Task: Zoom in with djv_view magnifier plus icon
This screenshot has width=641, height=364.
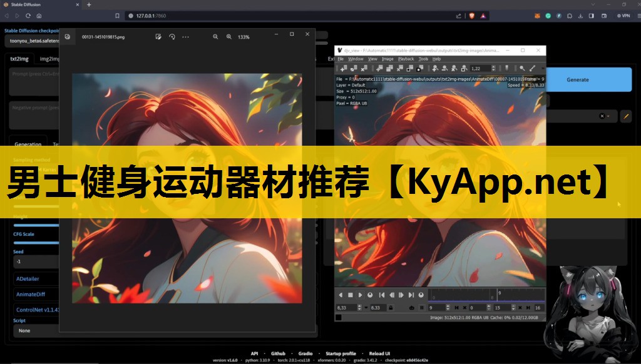Action: tap(436, 68)
